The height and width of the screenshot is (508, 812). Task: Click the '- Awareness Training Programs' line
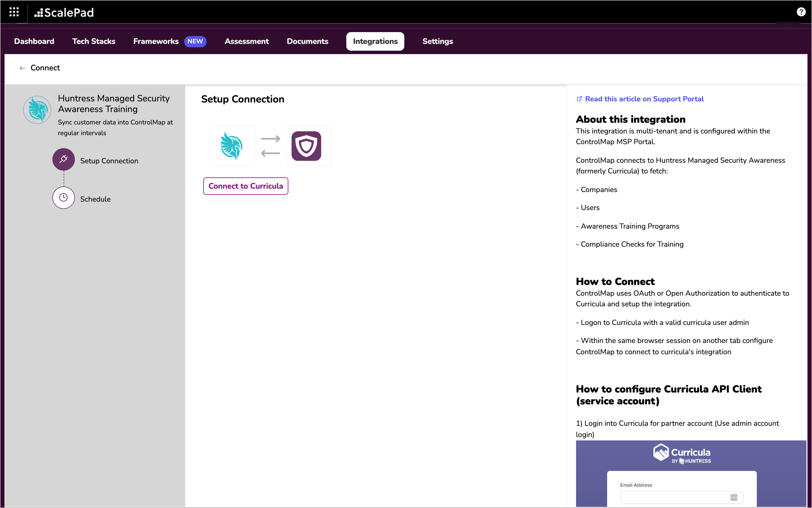[628, 226]
